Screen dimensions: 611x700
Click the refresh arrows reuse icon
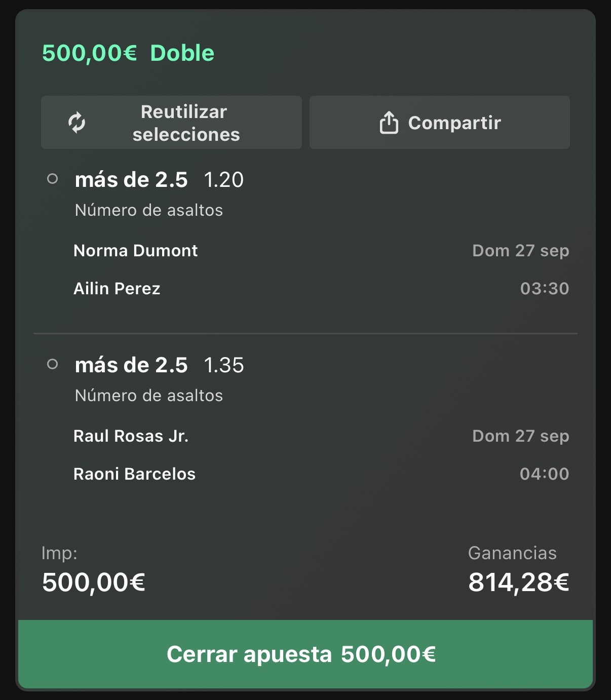click(x=77, y=123)
